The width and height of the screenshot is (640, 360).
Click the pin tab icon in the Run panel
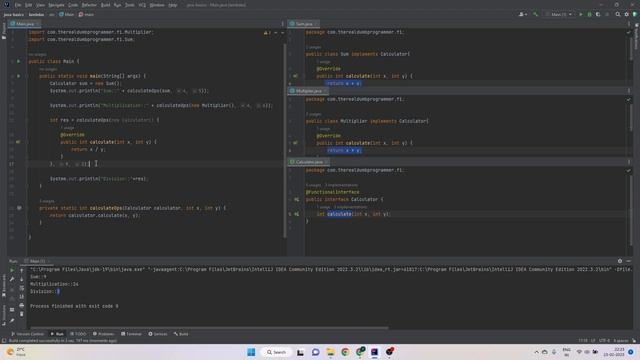click(12, 320)
